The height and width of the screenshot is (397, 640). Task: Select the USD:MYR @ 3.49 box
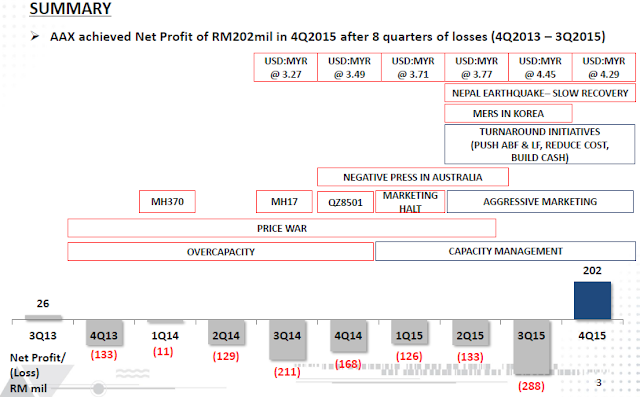(x=349, y=67)
